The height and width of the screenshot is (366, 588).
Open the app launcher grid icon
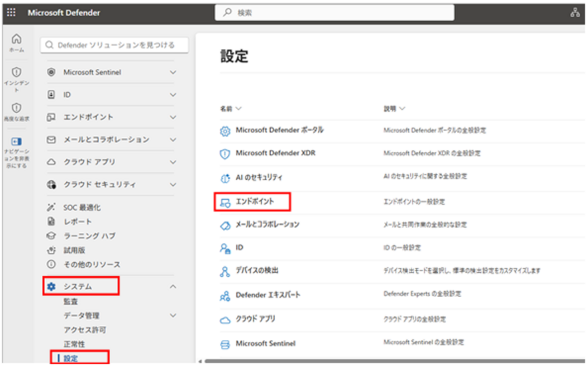click(x=11, y=13)
